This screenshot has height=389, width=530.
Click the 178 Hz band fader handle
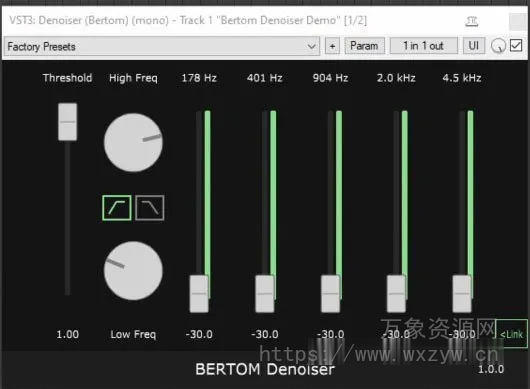(x=199, y=293)
